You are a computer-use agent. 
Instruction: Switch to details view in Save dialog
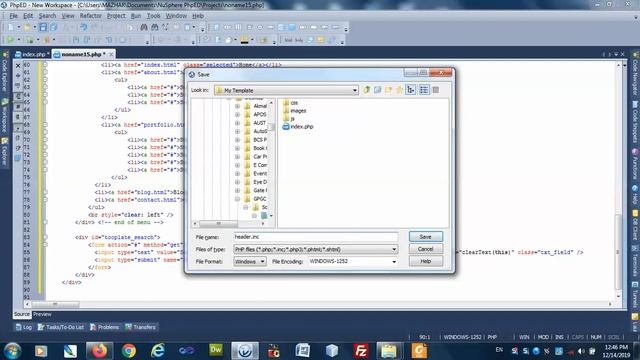tap(436, 90)
